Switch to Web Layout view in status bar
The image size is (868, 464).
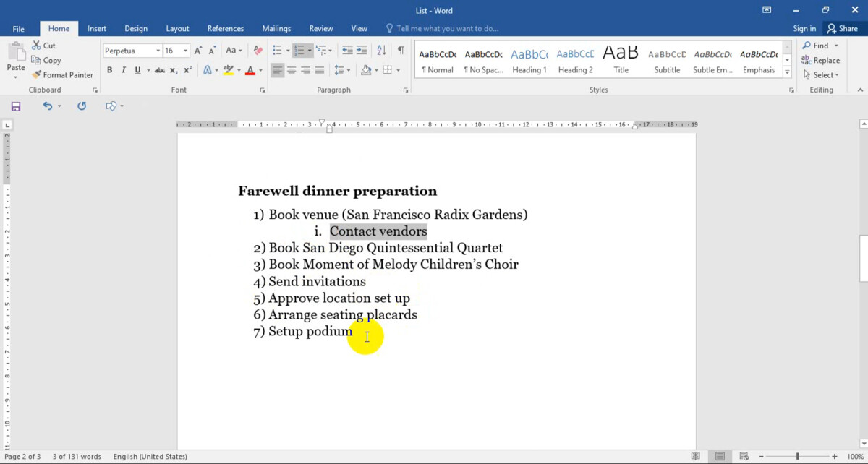tap(744, 457)
